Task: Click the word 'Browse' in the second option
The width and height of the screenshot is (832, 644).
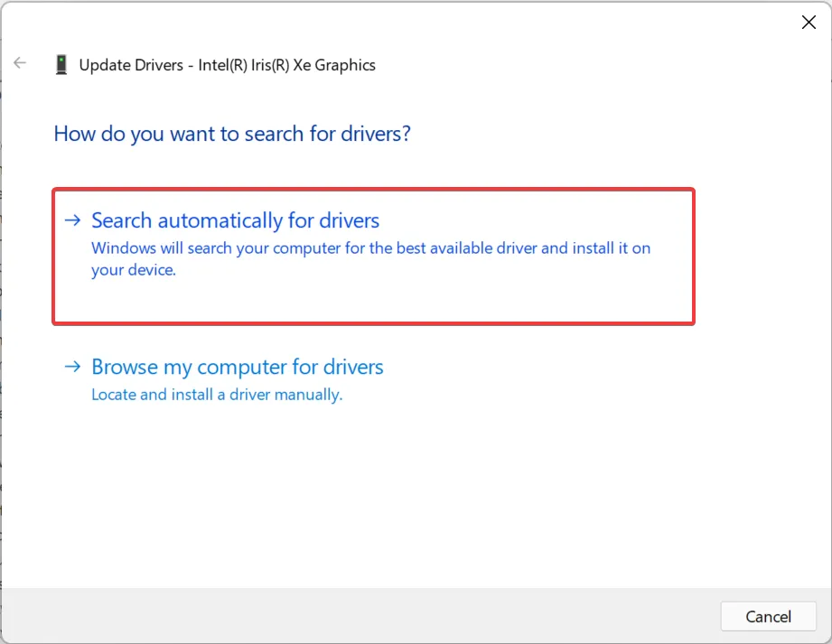Action: (x=125, y=368)
